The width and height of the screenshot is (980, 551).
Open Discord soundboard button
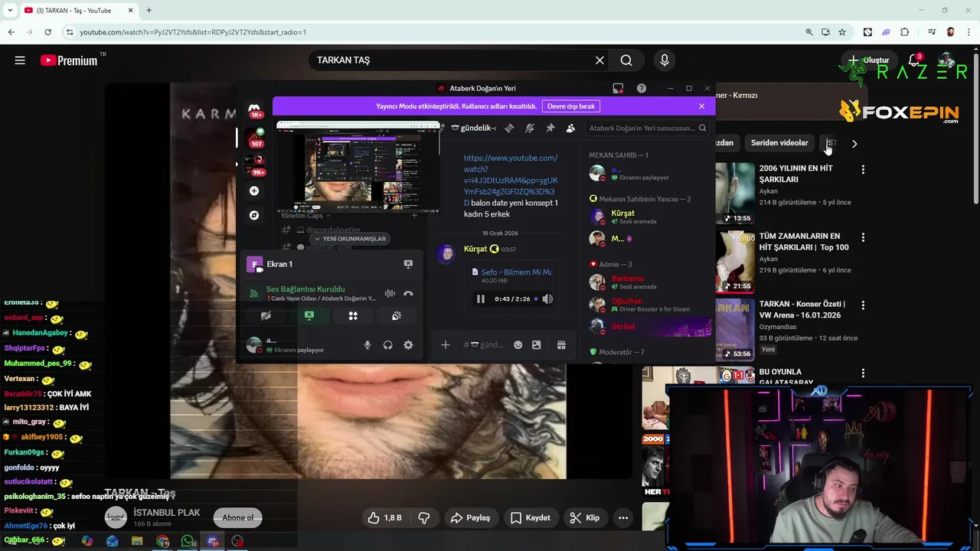tap(397, 315)
